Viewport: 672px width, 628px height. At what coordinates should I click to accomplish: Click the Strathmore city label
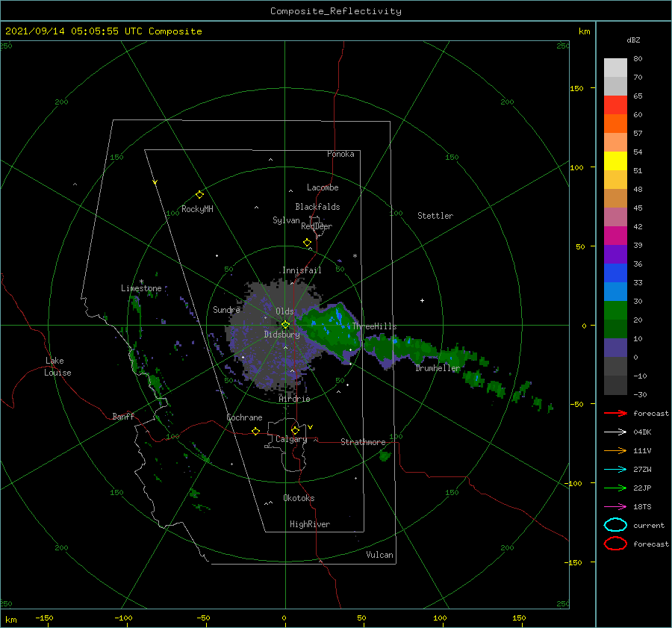[363, 442]
